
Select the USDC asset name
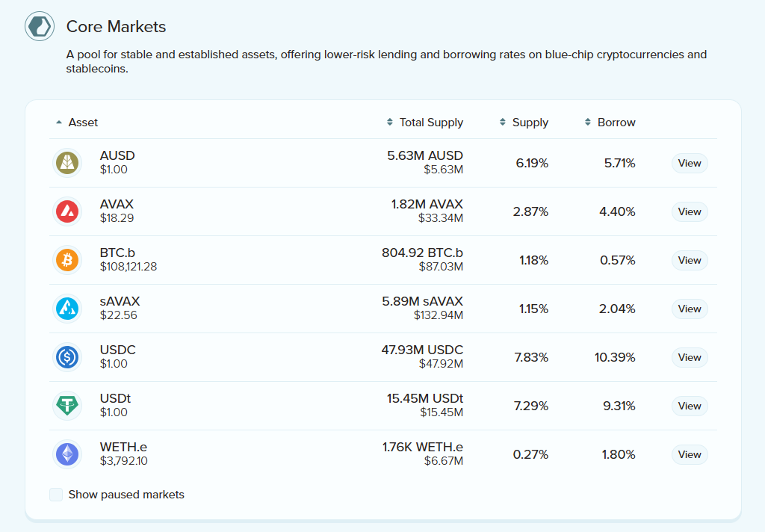coord(118,350)
